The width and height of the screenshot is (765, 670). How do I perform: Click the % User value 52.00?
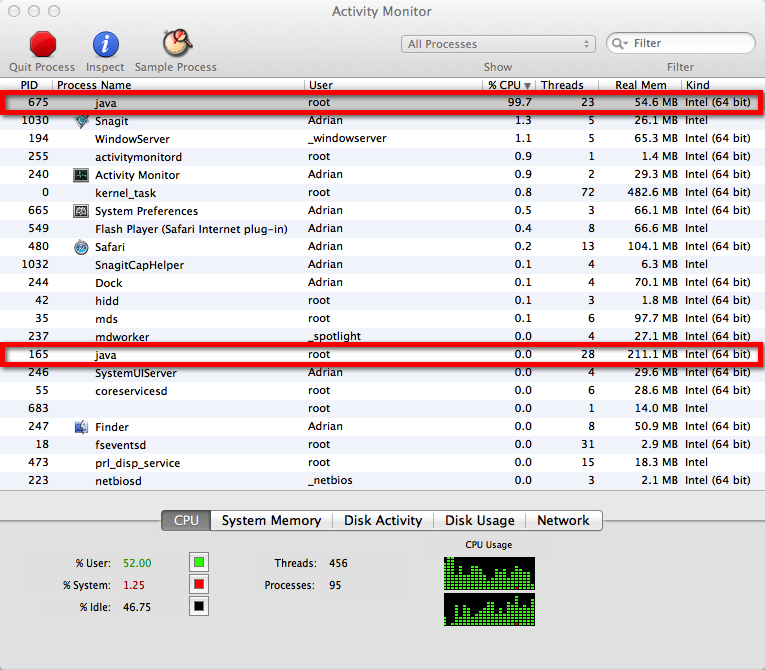pyautogui.click(x=137, y=563)
